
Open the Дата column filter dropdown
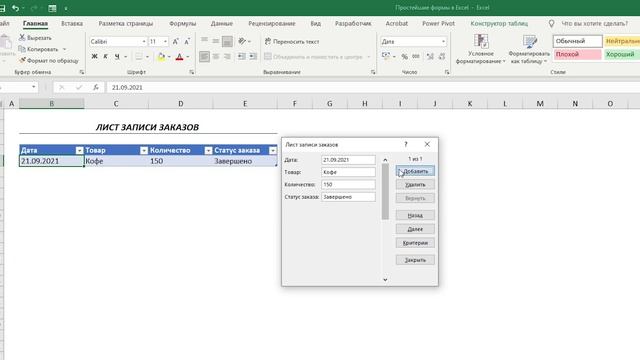(79, 151)
